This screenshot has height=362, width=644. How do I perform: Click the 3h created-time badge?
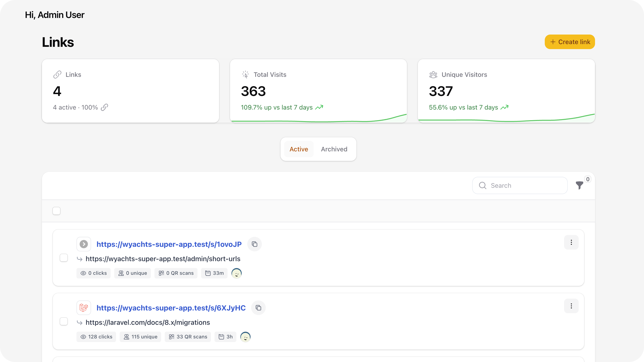click(x=225, y=337)
